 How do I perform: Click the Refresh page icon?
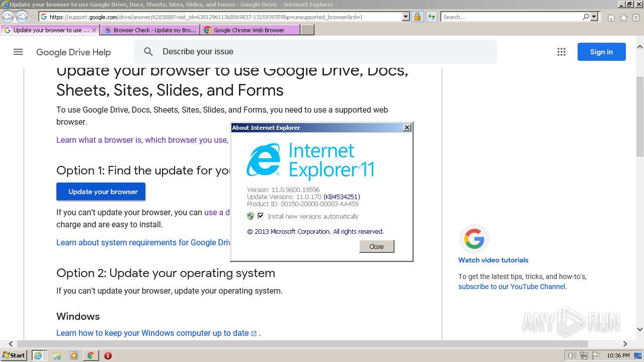[x=431, y=17]
